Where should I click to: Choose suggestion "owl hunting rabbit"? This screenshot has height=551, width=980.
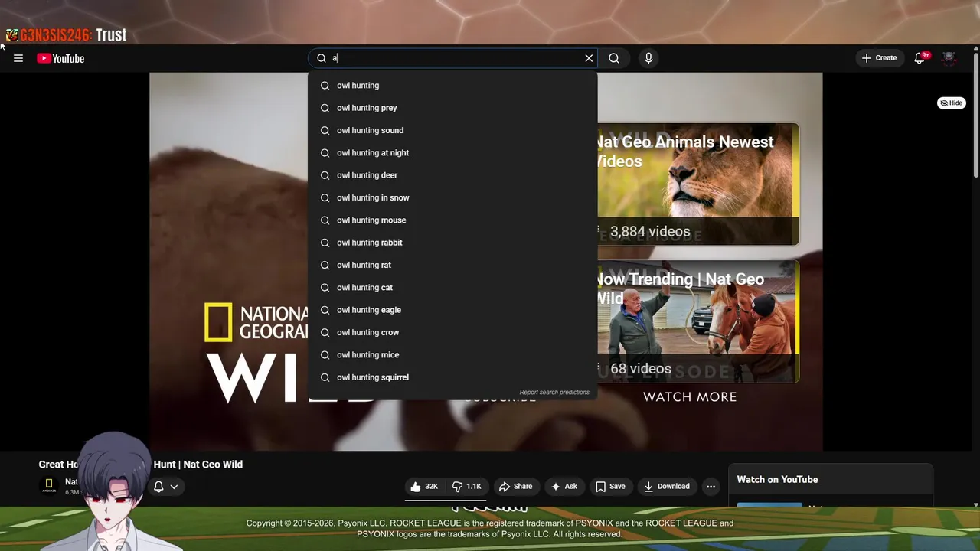tap(452, 243)
